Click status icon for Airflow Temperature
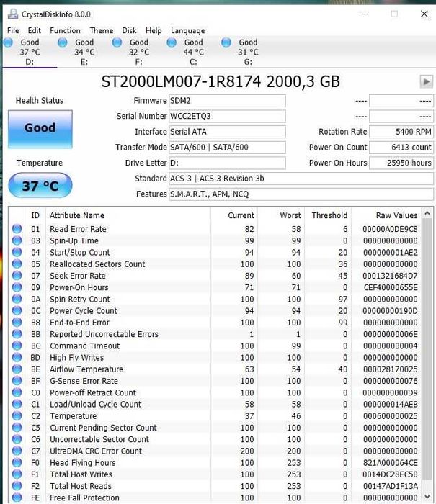The height and width of the screenshot is (504, 436). click(x=17, y=369)
